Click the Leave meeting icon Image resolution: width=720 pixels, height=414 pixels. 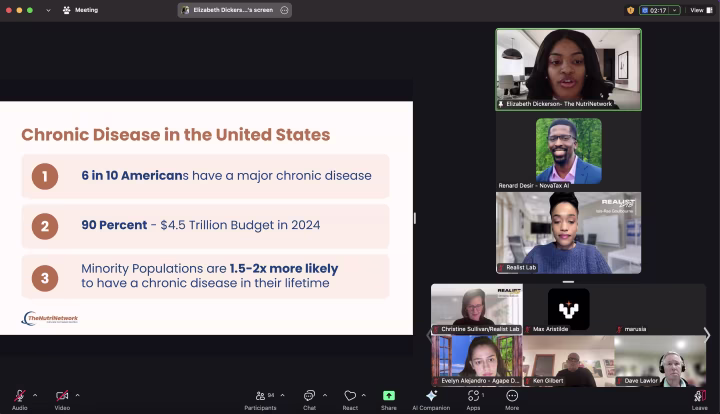coord(700,396)
